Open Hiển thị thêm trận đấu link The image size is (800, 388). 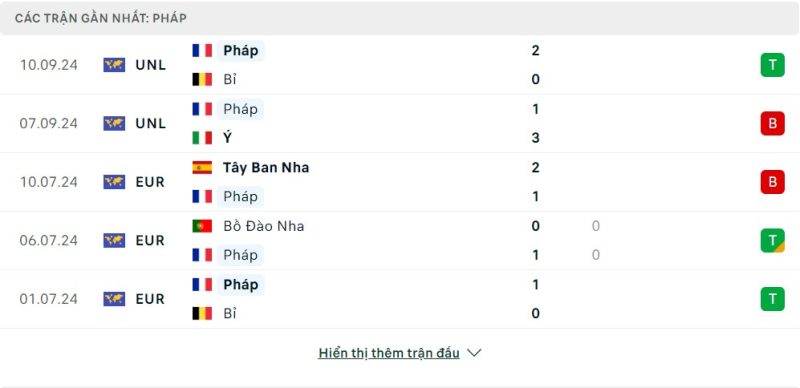pos(389,353)
